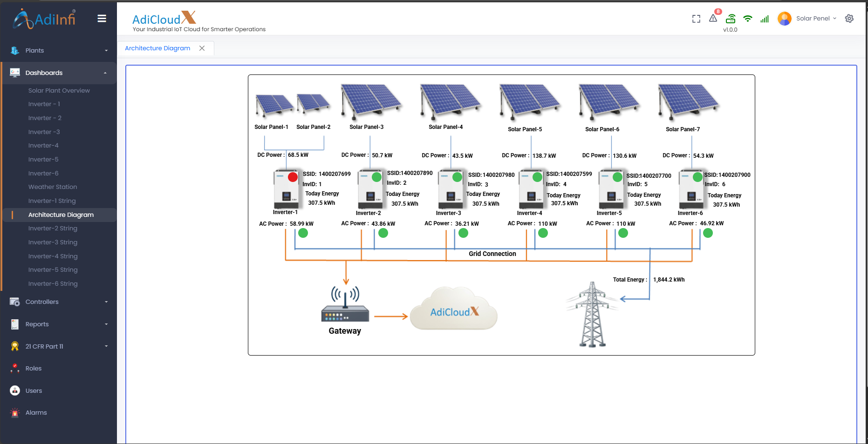
Task: Close the Architecture Diagram tab
Action: pos(202,48)
